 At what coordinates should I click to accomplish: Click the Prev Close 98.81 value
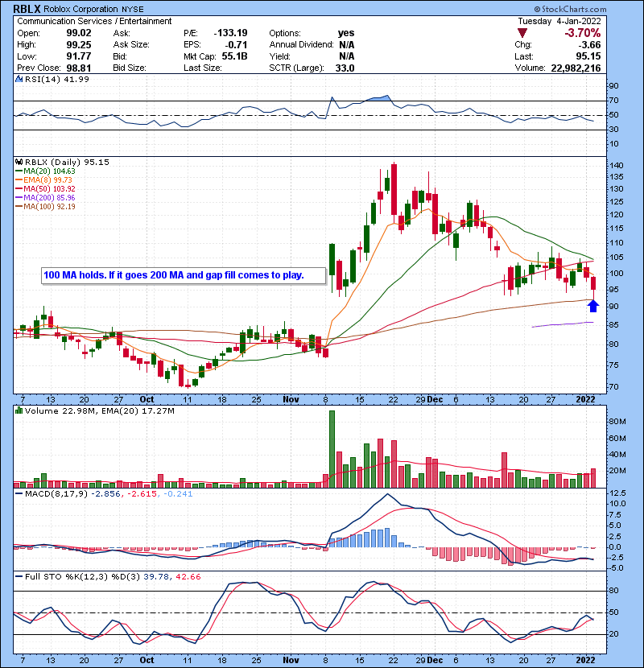pyautogui.click(x=78, y=68)
